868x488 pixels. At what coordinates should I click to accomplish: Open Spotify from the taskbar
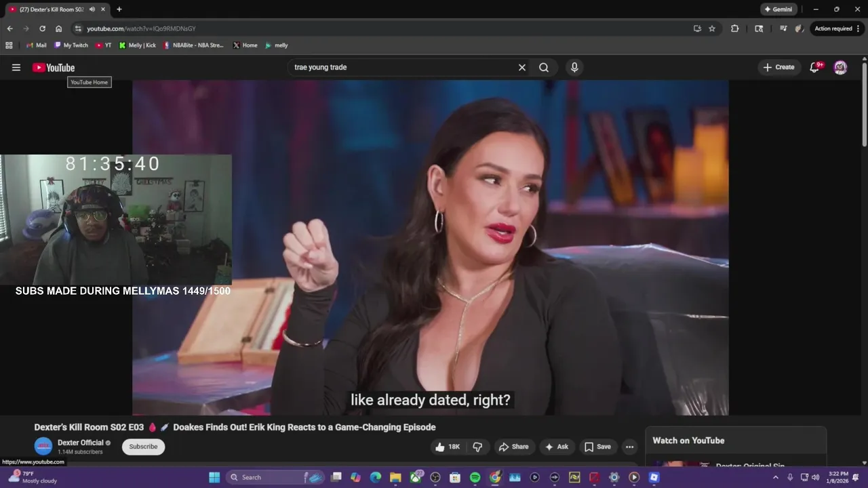pyautogui.click(x=475, y=477)
